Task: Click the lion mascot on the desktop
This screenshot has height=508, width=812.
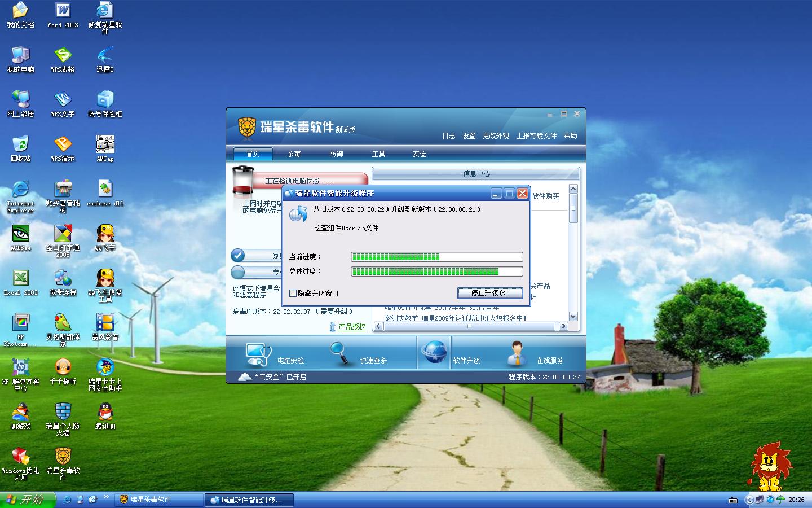Action: tap(770, 466)
